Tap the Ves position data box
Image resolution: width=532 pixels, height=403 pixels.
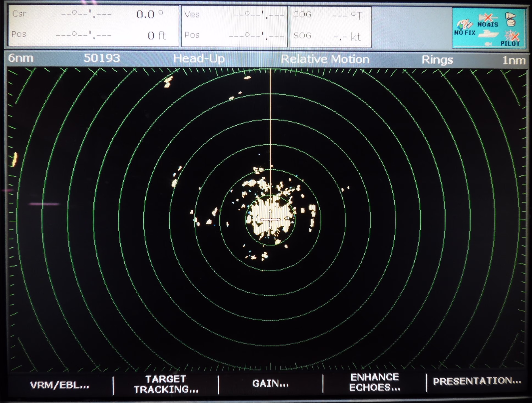[x=234, y=26]
